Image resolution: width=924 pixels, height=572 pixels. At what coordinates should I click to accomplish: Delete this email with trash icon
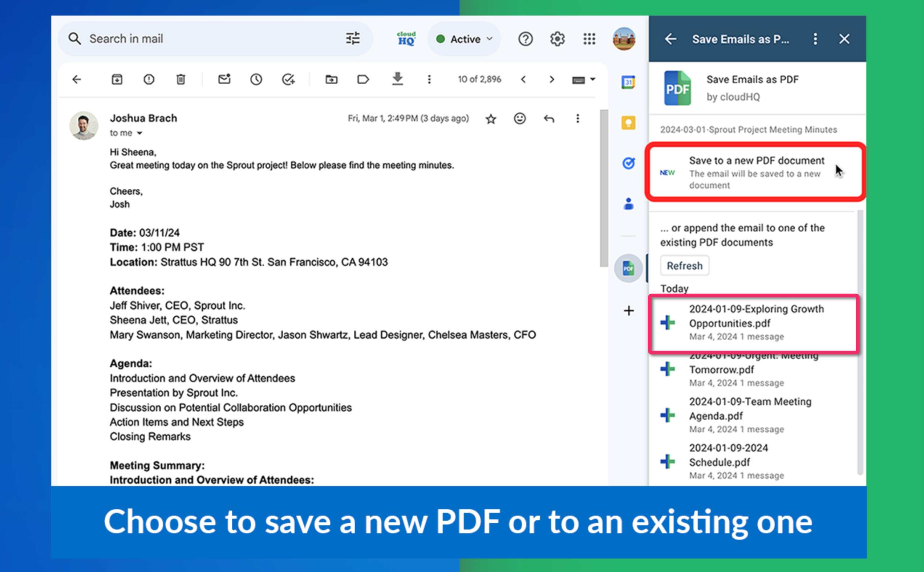(x=181, y=79)
